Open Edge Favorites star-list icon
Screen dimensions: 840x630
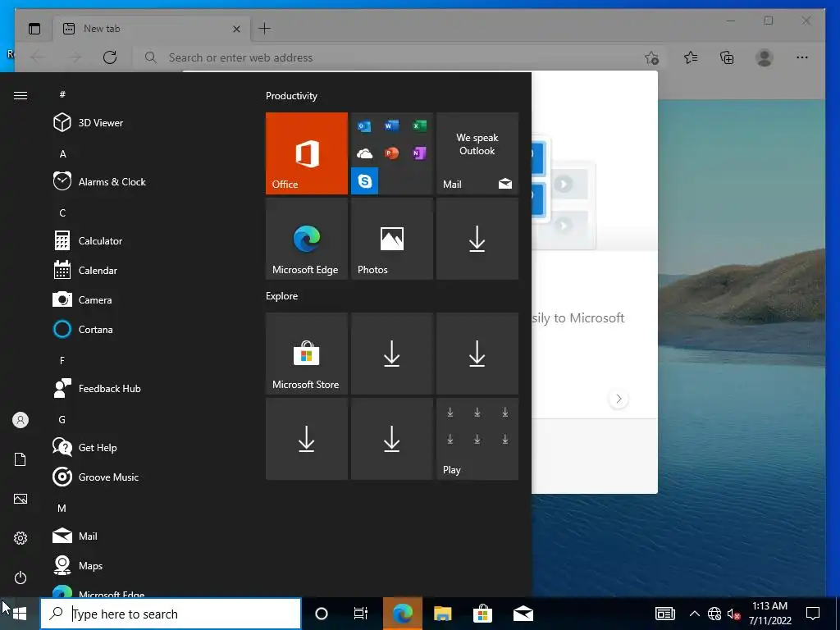click(691, 57)
